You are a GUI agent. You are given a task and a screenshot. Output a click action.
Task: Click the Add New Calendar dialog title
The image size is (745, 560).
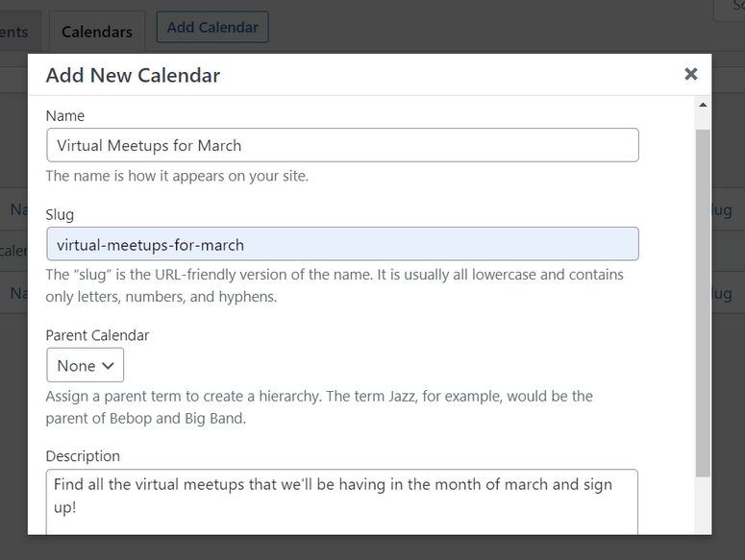[133, 75]
